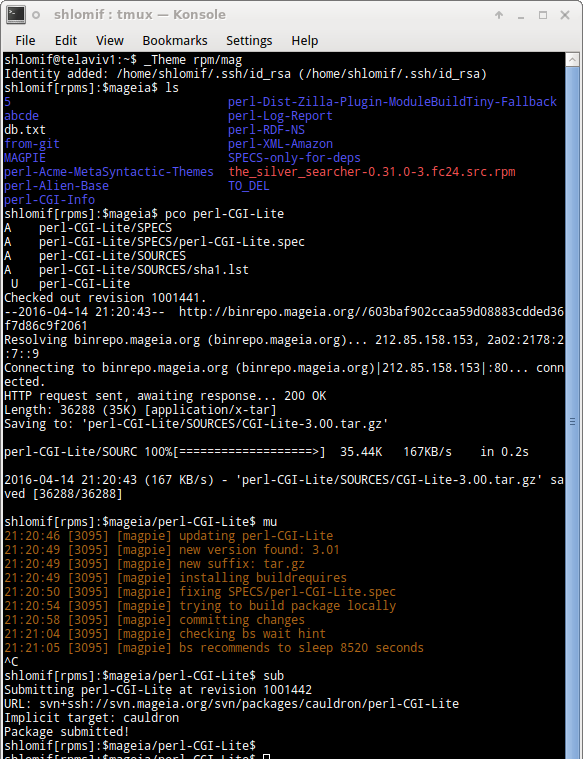Screen dimensions: 583x759
Task: Click the terminal cursor at the last prompt
Action: (x=266, y=757)
